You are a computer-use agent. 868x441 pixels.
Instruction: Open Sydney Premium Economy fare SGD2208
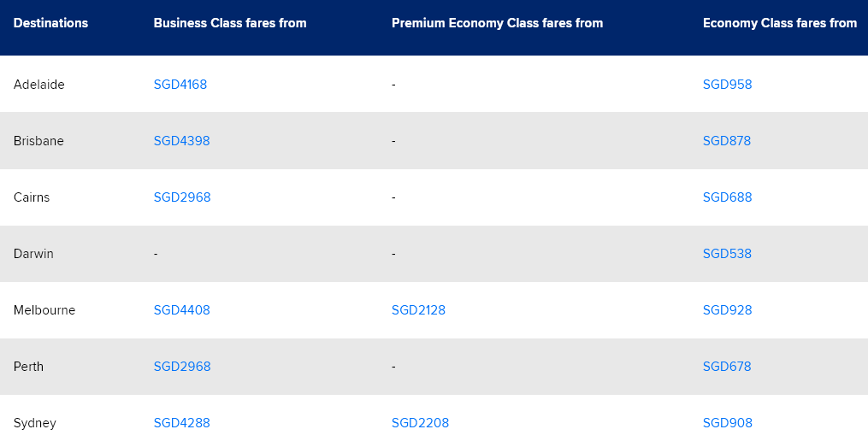tap(420, 423)
